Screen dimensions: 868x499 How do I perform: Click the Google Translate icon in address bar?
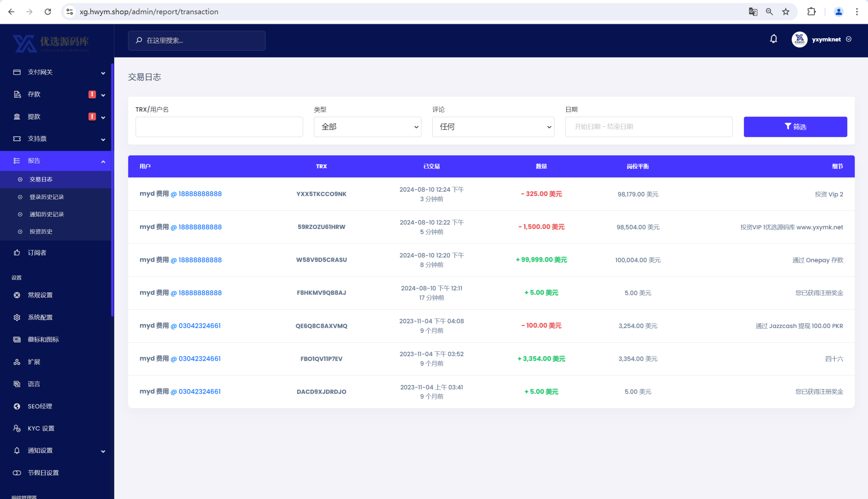[753, 12]
